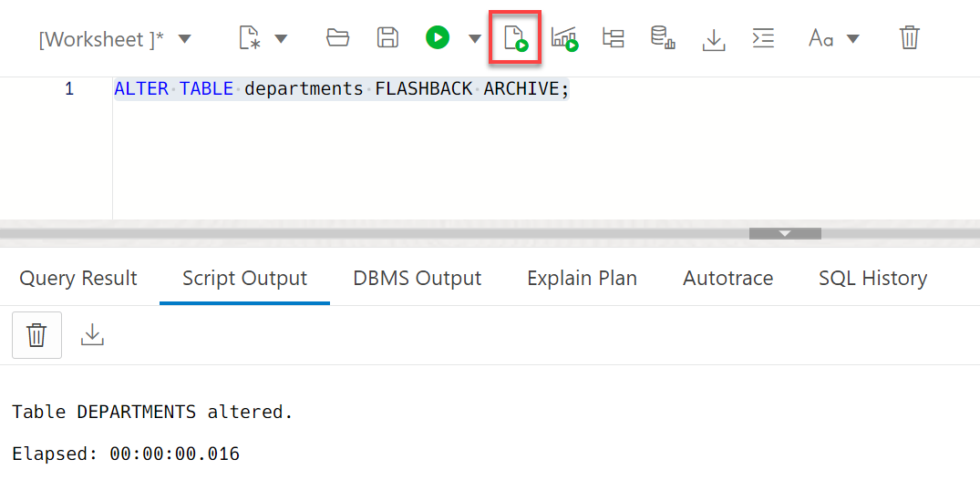Open the new file dropdown arrow
Viewport: 980px width, 500px height.
282,38
